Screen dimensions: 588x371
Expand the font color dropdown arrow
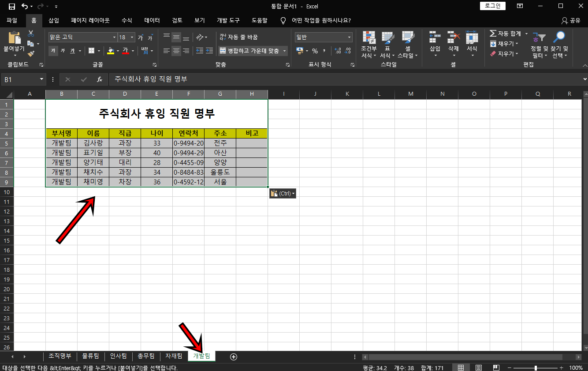(x=134, y=51)
